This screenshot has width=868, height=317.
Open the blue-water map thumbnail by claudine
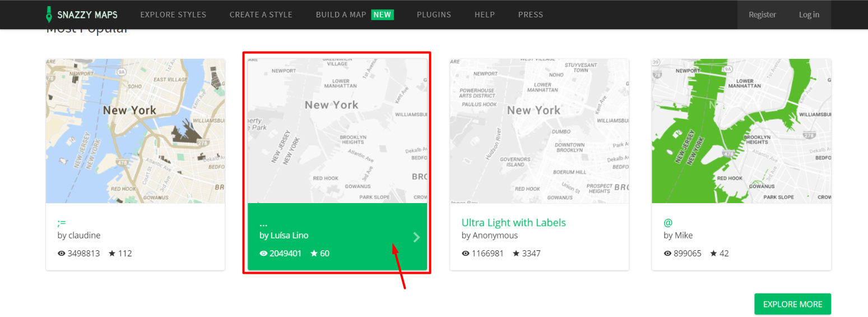(136, 131)
